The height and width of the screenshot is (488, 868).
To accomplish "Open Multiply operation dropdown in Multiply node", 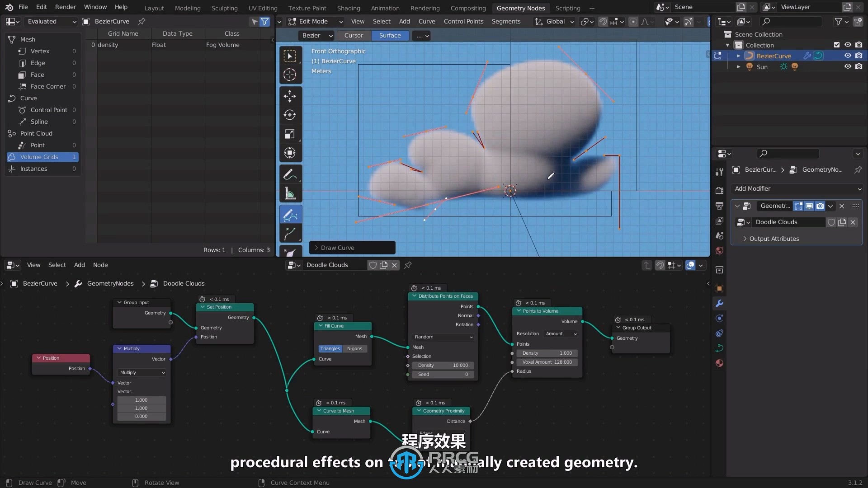I will pyautogui.click(x=142, y=373).
